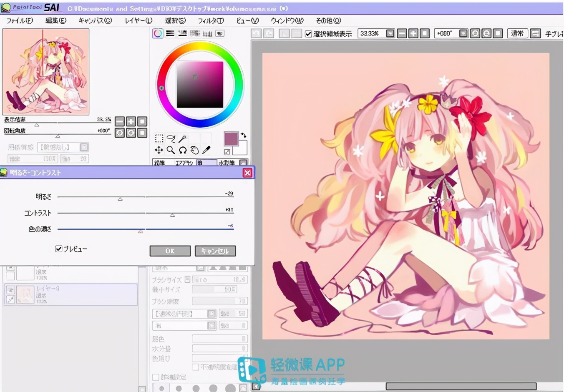Toggle the RGB slider panel icon
The width and height of the screenshot is (564, 392).
tap(170, 34)
